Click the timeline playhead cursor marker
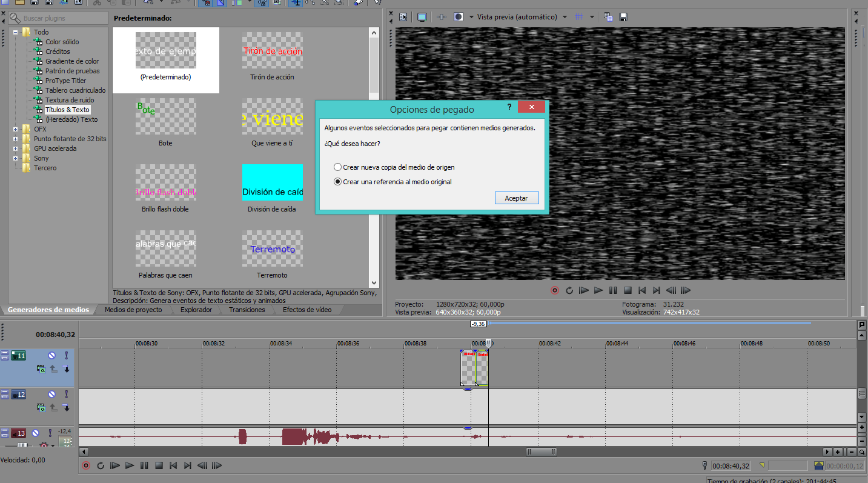The image size is (868, 483). (x=488, y=344)
